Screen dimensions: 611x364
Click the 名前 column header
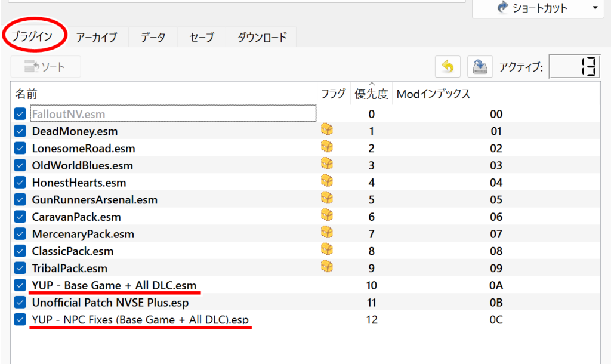[x=26, y=94]
